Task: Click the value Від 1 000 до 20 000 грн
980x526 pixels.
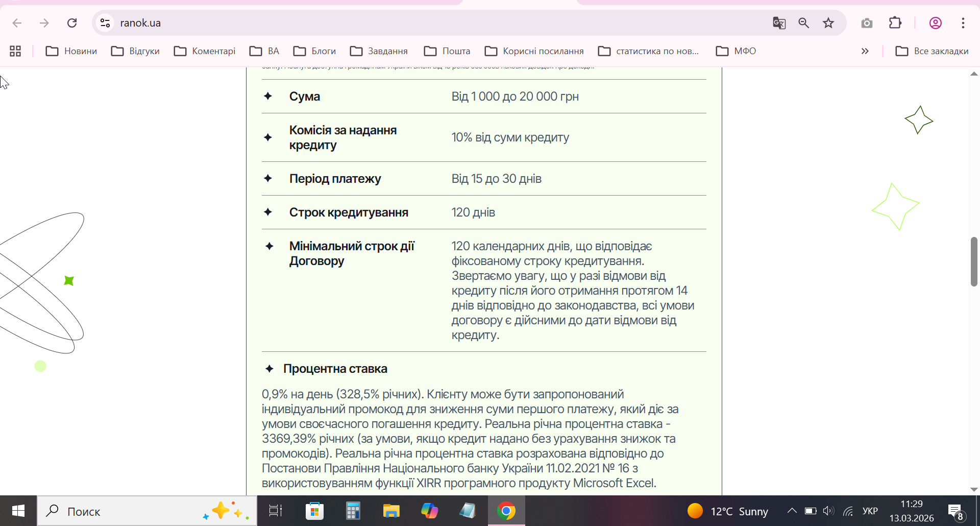Action: coord(515,97)
